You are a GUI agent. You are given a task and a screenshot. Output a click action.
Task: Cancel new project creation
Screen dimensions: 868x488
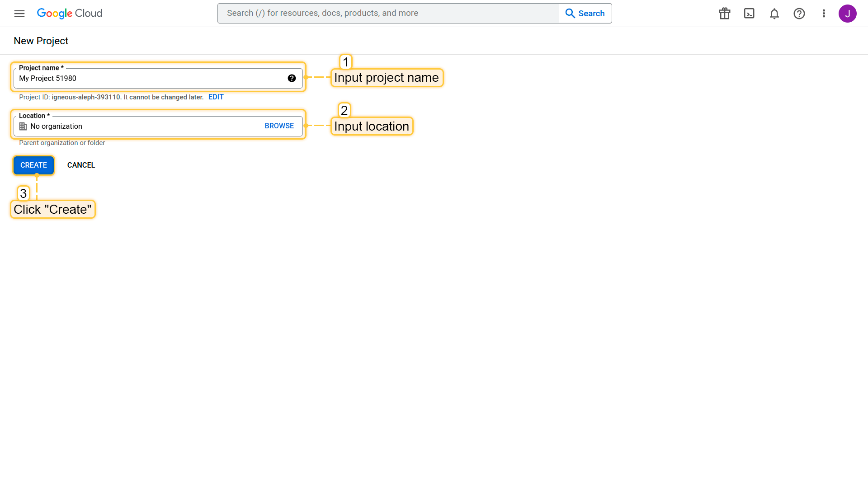coord(81,165)
